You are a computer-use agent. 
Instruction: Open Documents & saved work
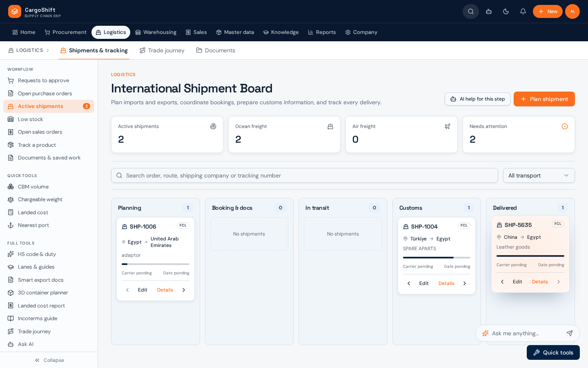point(49,158)
